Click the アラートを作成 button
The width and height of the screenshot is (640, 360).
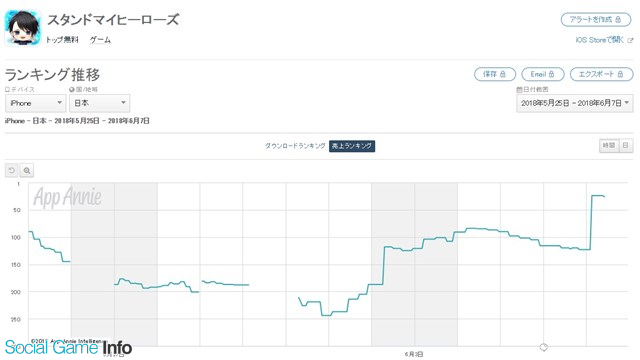tap(596, 20)
